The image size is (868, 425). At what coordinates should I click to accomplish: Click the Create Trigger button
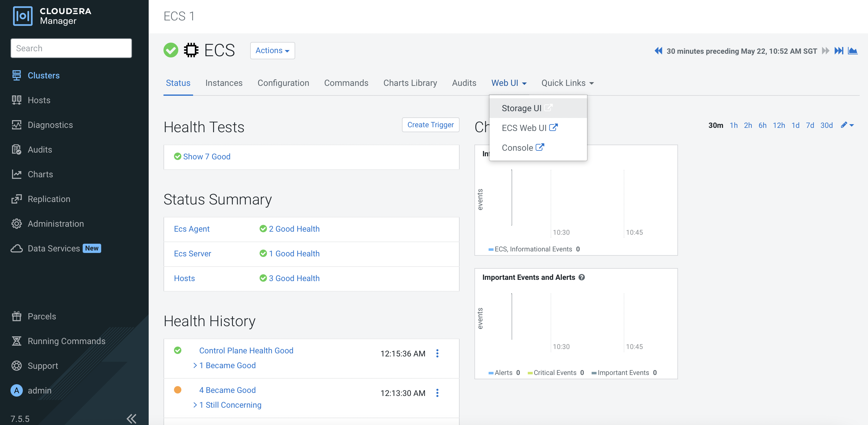tap(430, 125)
